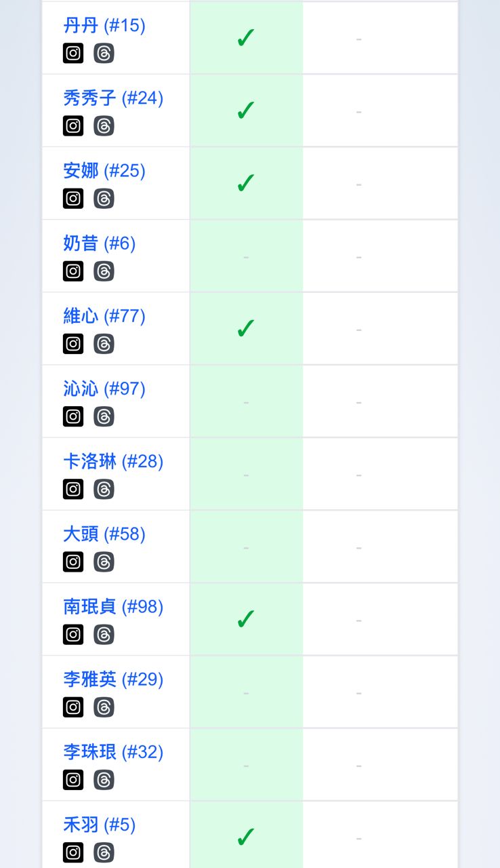Open Instagram icon for 丹丹 (#15)
500x868 pixels.
click(x=73, y=53)
